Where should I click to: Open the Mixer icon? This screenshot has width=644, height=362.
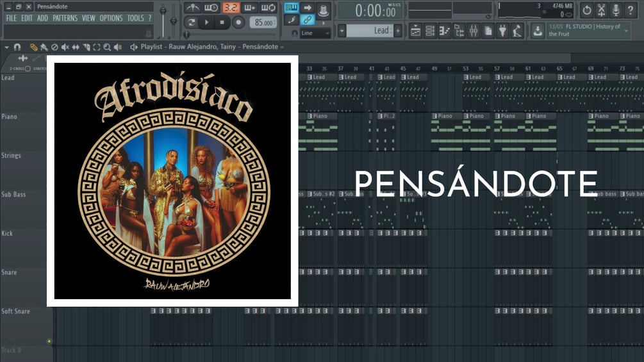coord(474,31)
